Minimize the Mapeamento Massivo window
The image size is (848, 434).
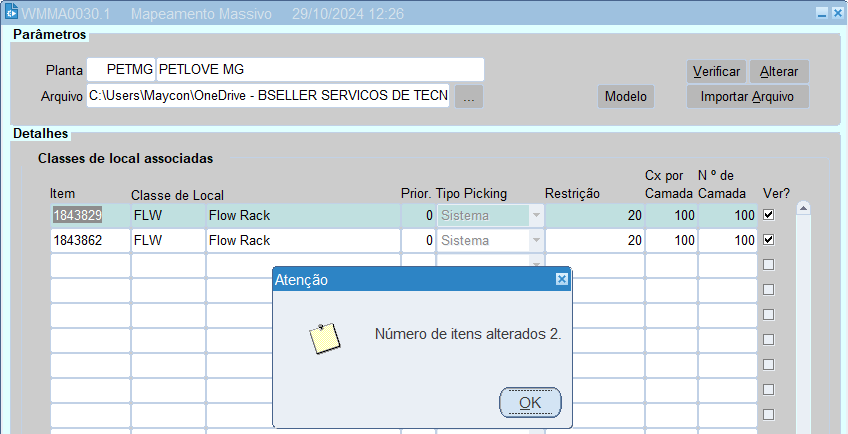822,13
